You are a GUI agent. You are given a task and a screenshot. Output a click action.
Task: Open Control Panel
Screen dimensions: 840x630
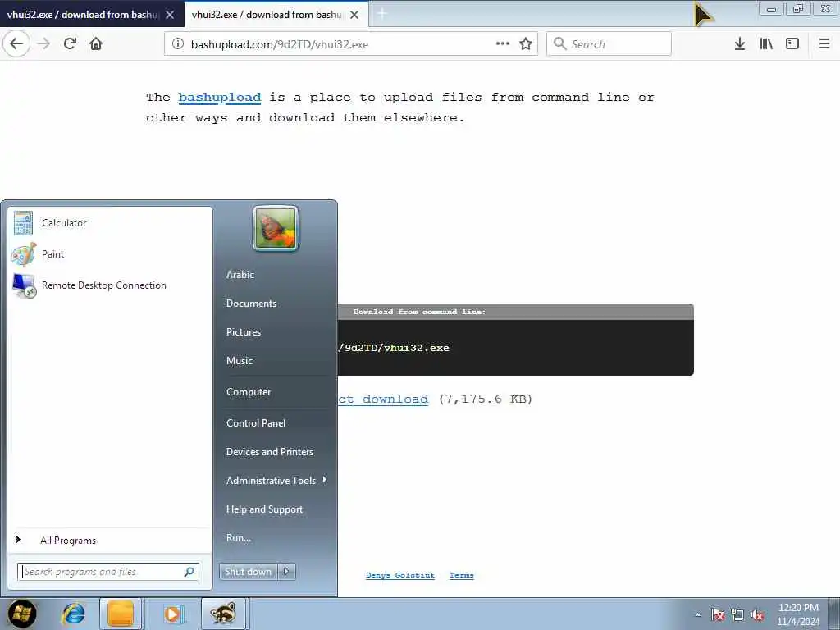(x=256, y=423)
